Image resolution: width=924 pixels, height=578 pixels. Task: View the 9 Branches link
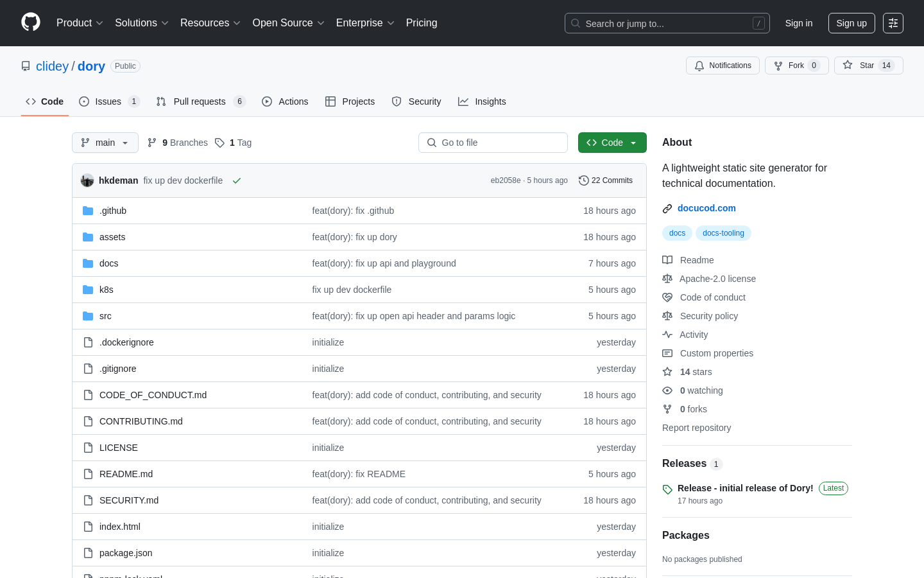tap(178, 143)
